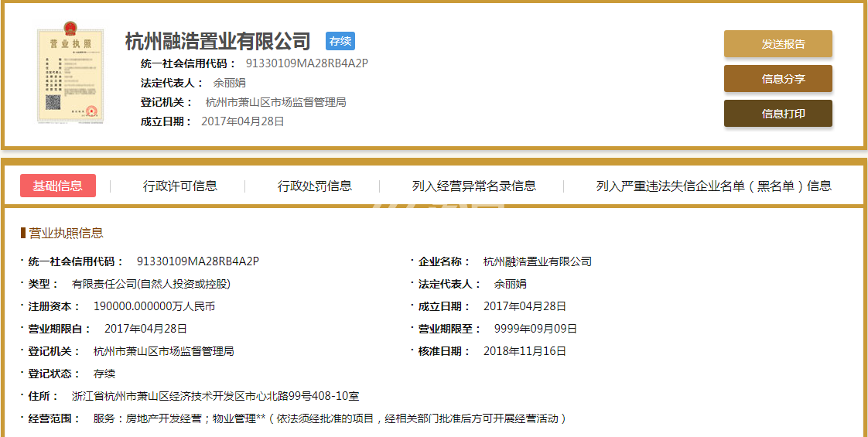Viewport: 868px width, 437px height.
Task: Open the 行政处罚信息 tab
Action: coord(314,186)
